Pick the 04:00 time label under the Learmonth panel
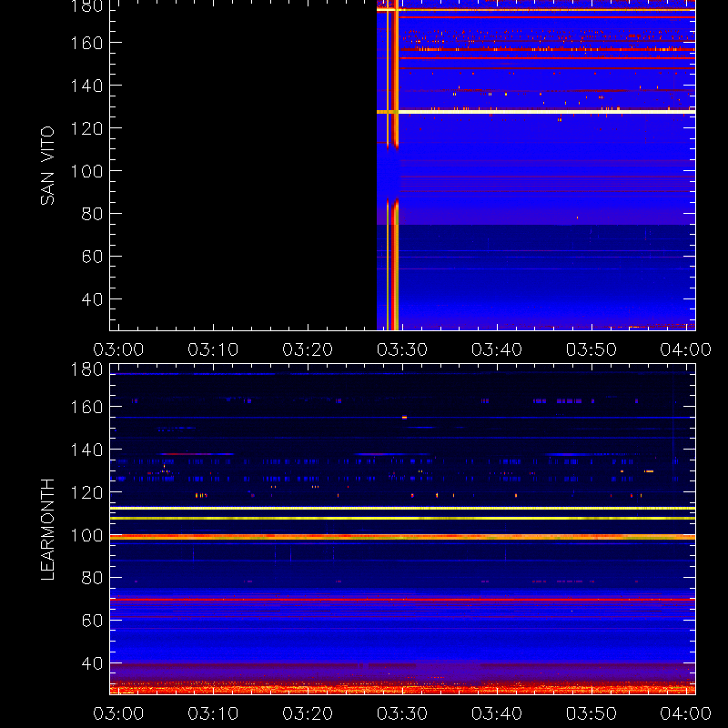The image size is (728, 728). pyautogui.click(x=686, y=713)
